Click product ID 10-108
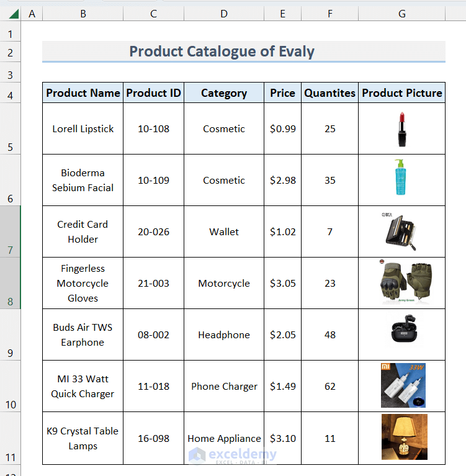Image resolution: width=466 pixels, height=476 pixels. pos(154,128)
